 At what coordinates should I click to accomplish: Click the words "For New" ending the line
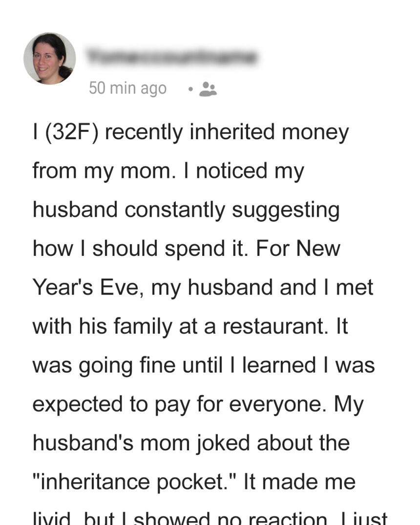coord(298,249)
